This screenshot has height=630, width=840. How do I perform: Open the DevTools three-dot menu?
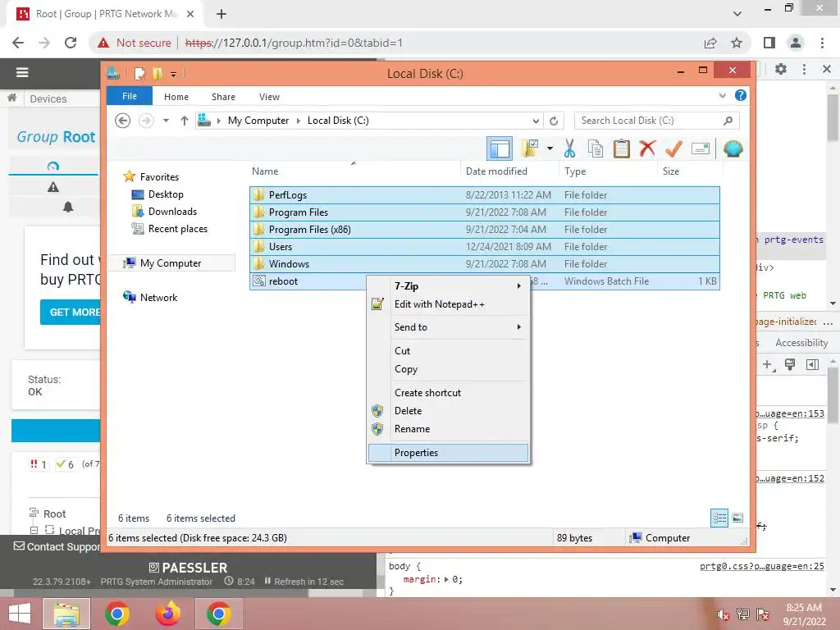[804, 69]
